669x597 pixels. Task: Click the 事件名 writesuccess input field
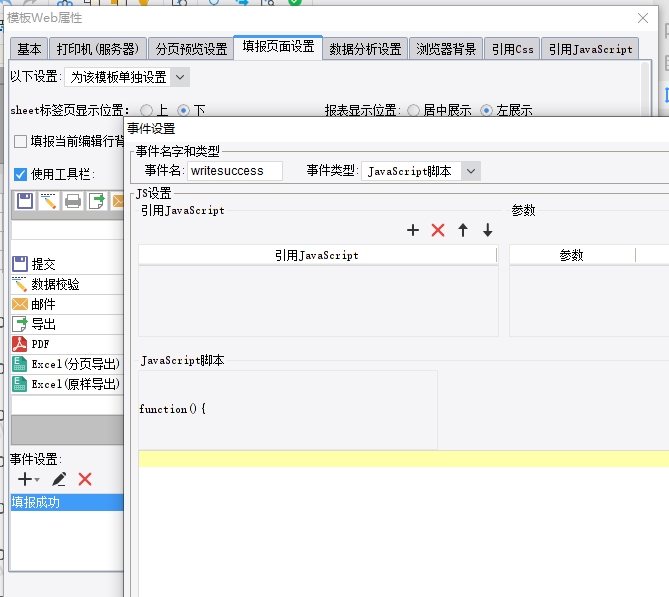click(x=235, y=171)
